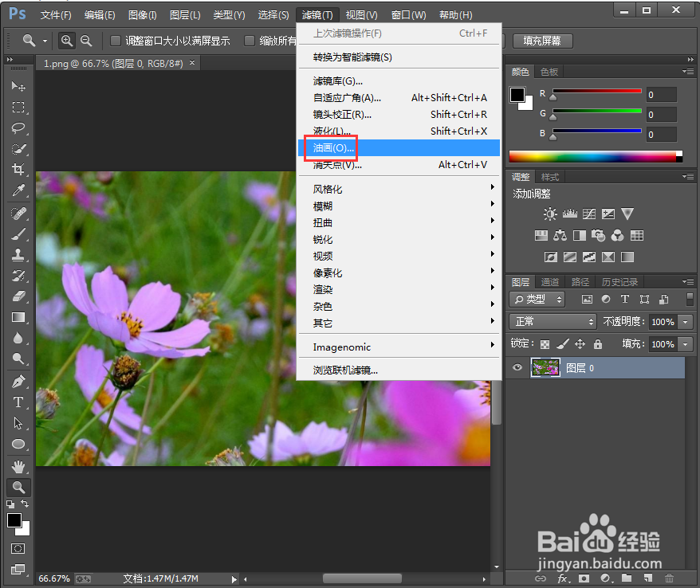The width and height of the screenshot is (700, 588).
Task: Select the Spot Healing Brush tool
Action: tap(18, 214)
